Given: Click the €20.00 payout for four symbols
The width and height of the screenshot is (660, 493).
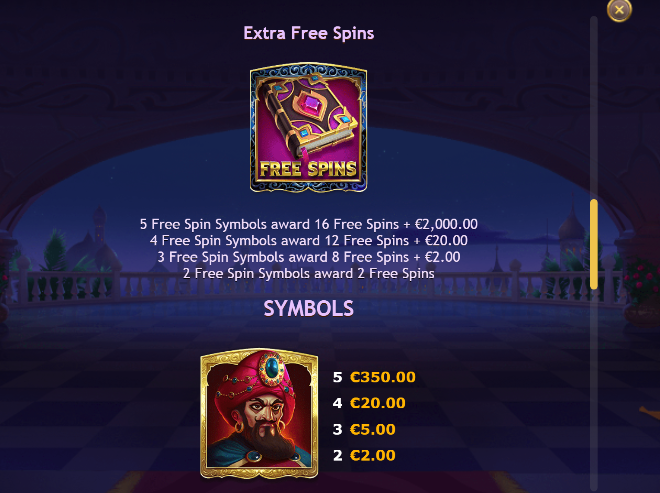Looking at the screenshot, I should 378,403.
